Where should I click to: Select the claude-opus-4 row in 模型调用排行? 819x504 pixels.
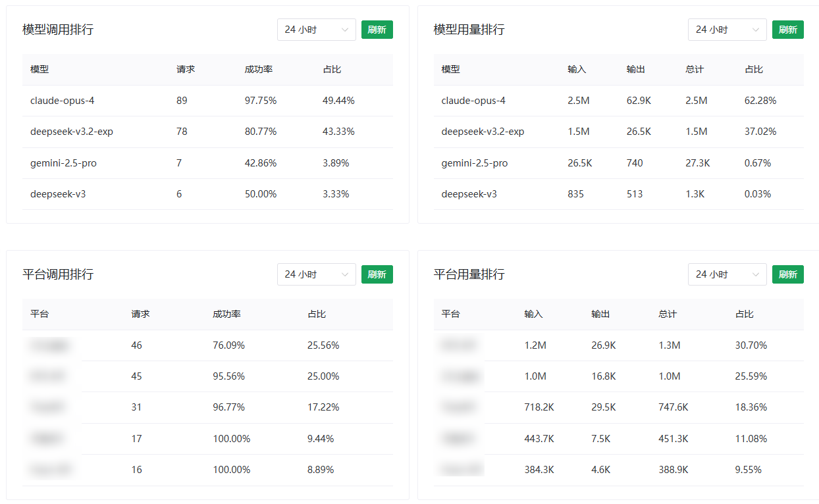(63, 100)
